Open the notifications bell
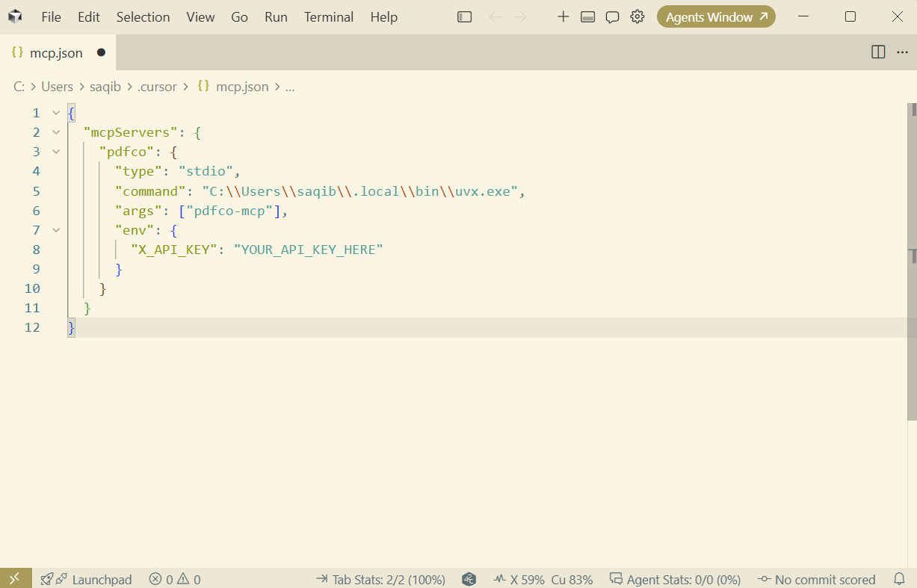Screen dimensions: 917x588 (x=900, y=579)
